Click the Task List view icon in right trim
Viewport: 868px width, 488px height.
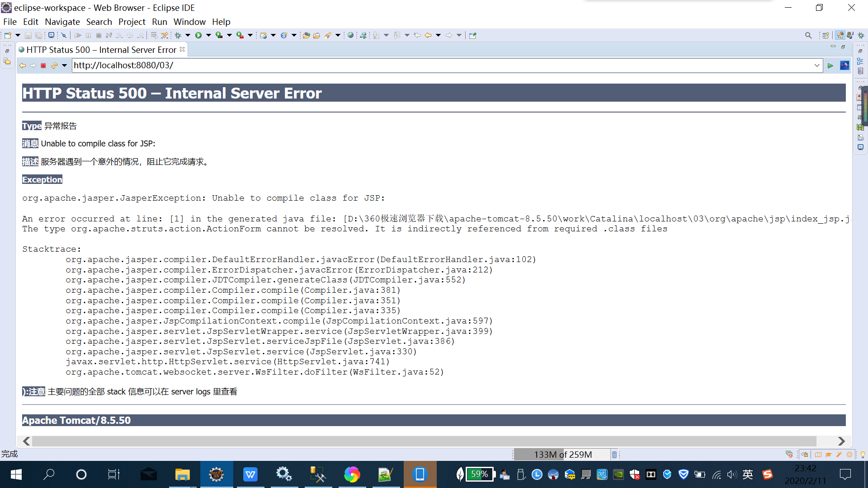[860, 71]
